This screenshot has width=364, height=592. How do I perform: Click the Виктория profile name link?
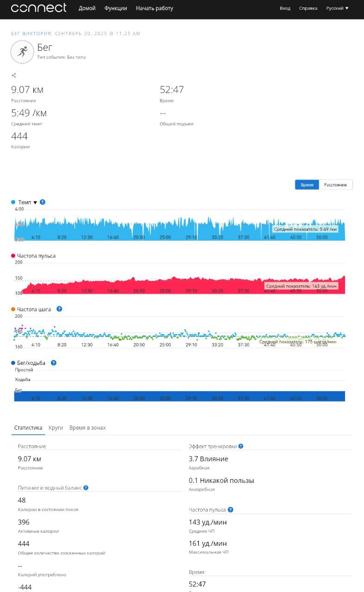click(37, 34)
